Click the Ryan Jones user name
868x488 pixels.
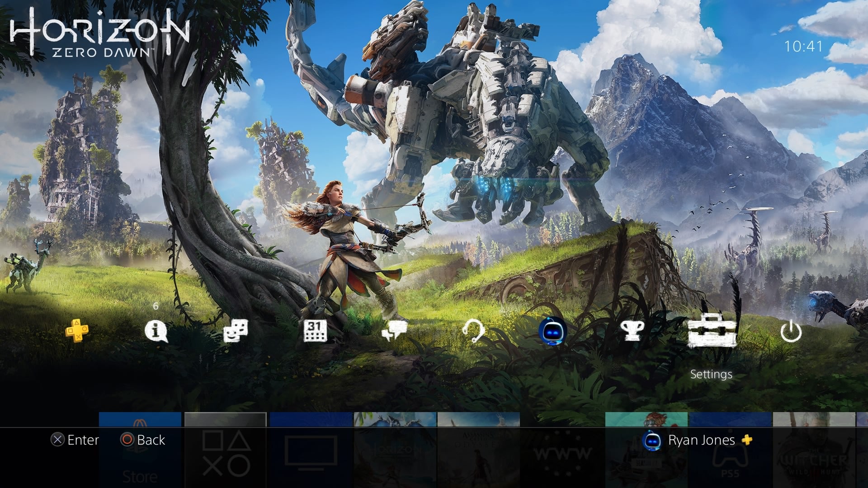701,440
